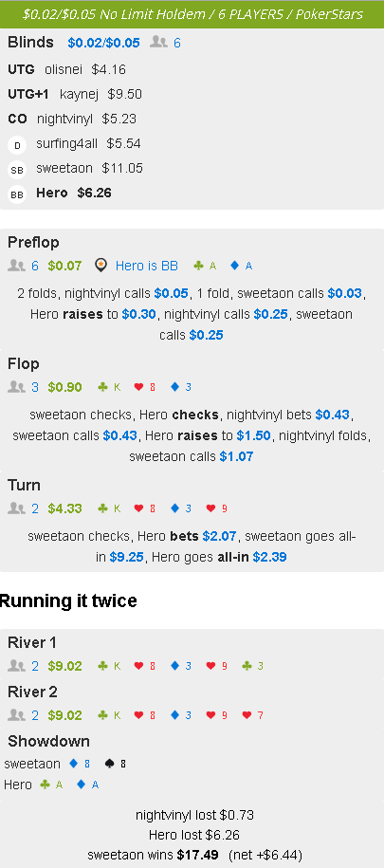Image resolution: width=384 pixels, height=868 pixels.
Task: Click the ace of clubs in Preflop
Action: [205, 267]
